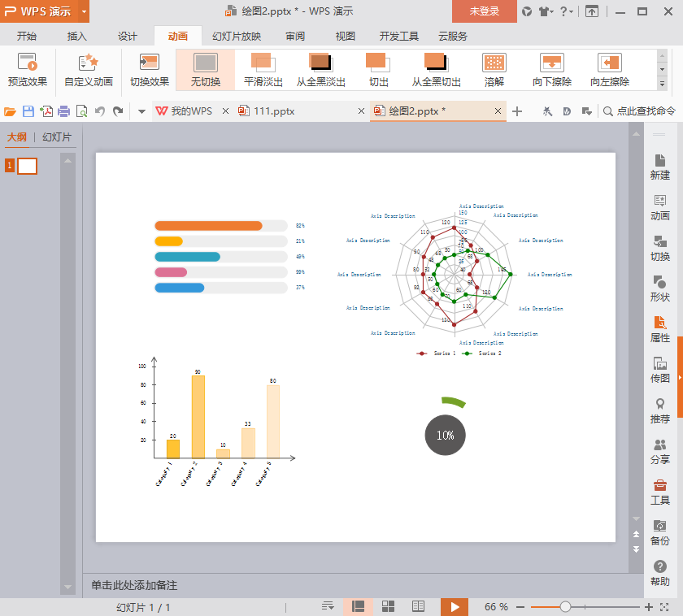Open the help question mark dropdown
Image resolution: width=683 pixels, height=616 pixels.
coord(567,11)
